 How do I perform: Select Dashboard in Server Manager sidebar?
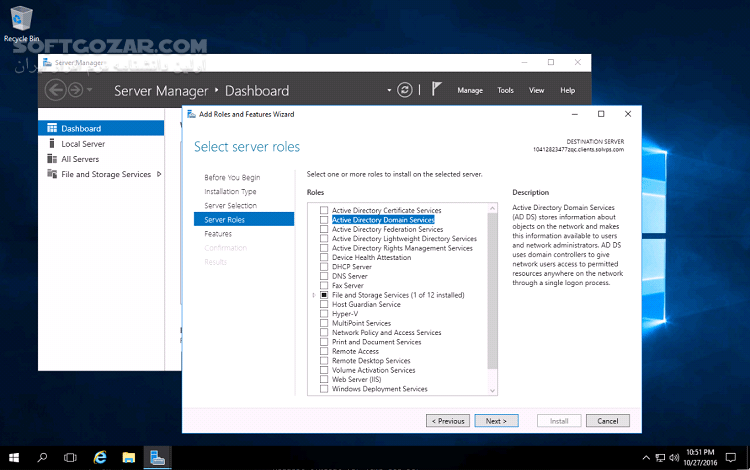pyautogui.click(x=101, y=128)
